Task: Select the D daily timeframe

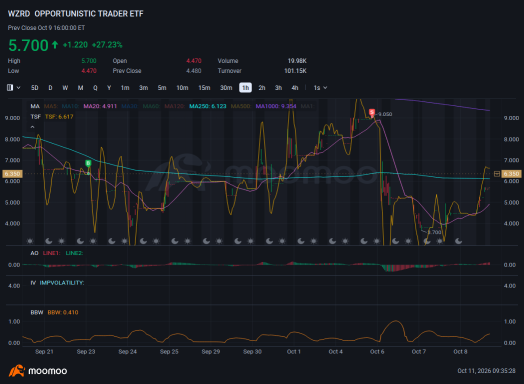Action: (50, 88)
